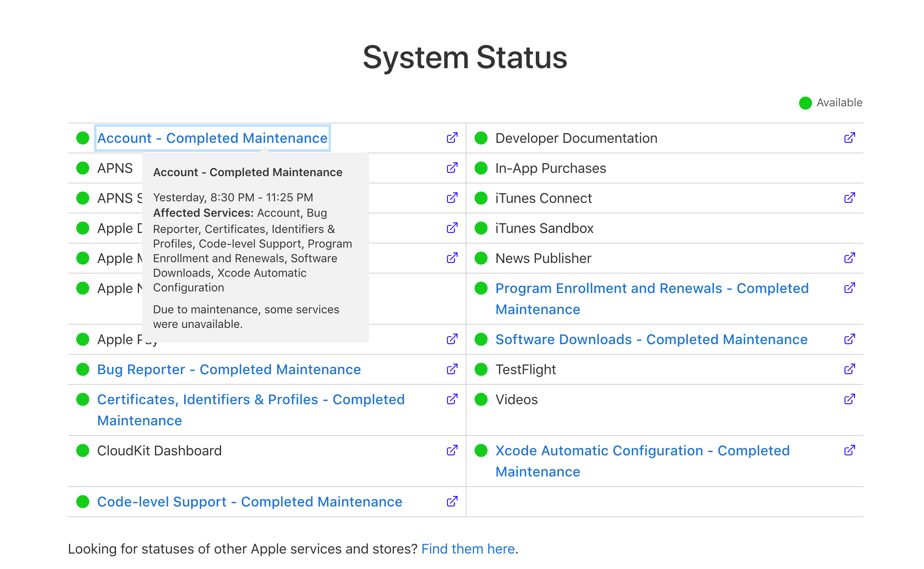
Task: Open Xcode Automatic Configuration maintenance link
Action: coord(643,461)
